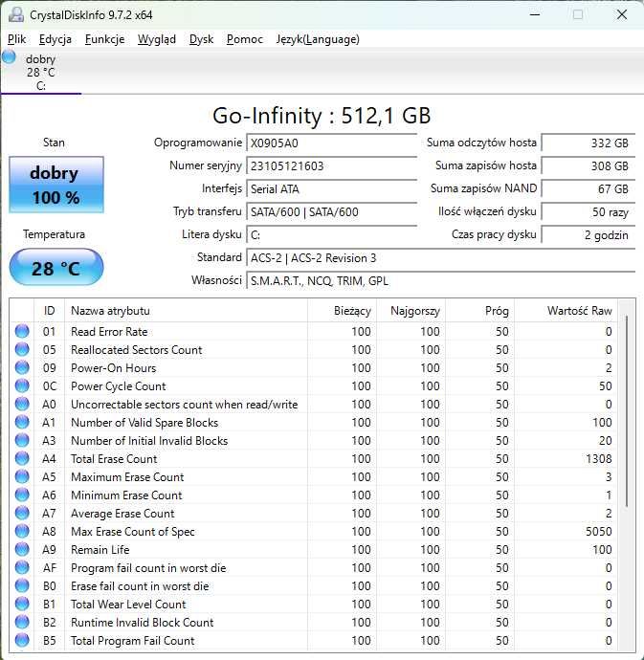Click status orb for Program fail count in worst die

coord(22,568)
